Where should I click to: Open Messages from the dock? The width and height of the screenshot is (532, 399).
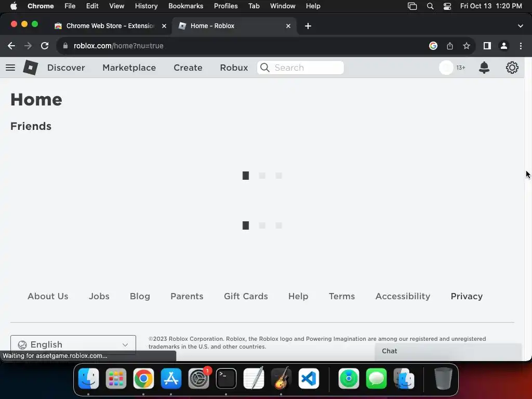(x=376, y=378)
